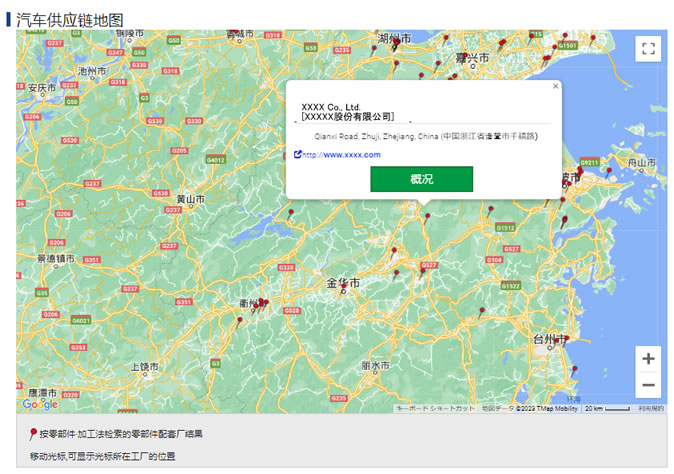Open the 利用規約 terms link
The height and width of the screenshot is (474, 674).
click(x=651, y=409)
